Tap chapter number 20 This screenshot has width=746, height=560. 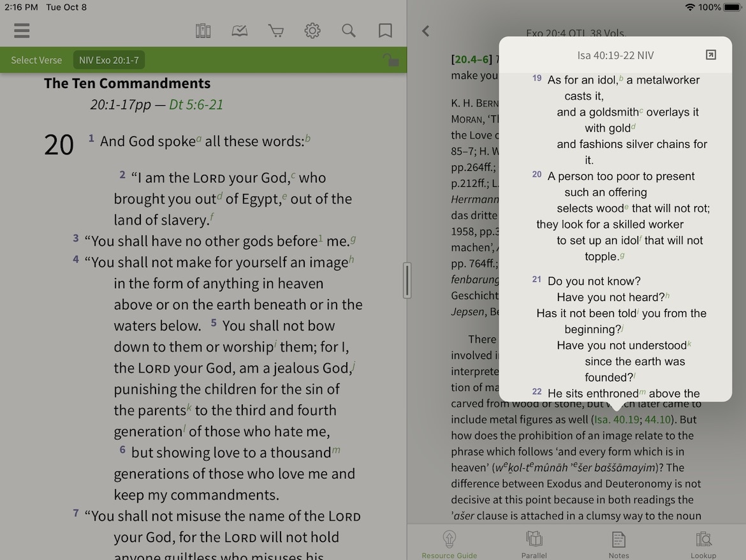pos(59,145)
